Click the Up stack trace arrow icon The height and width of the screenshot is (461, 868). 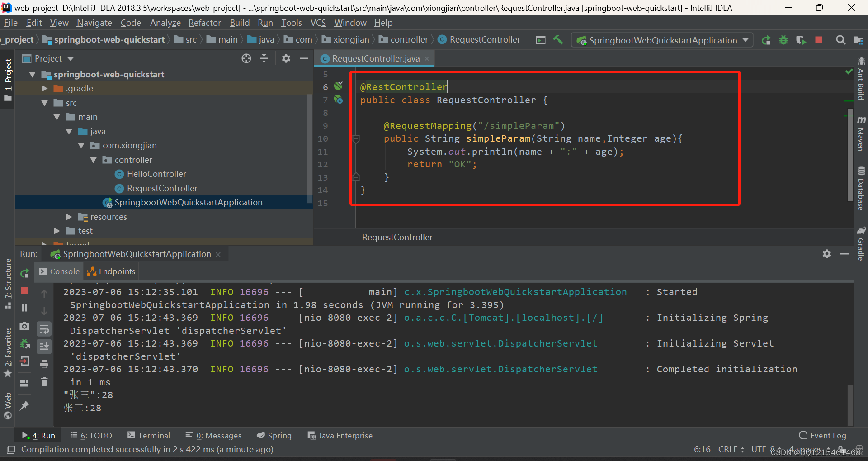(x=44, y=294)
